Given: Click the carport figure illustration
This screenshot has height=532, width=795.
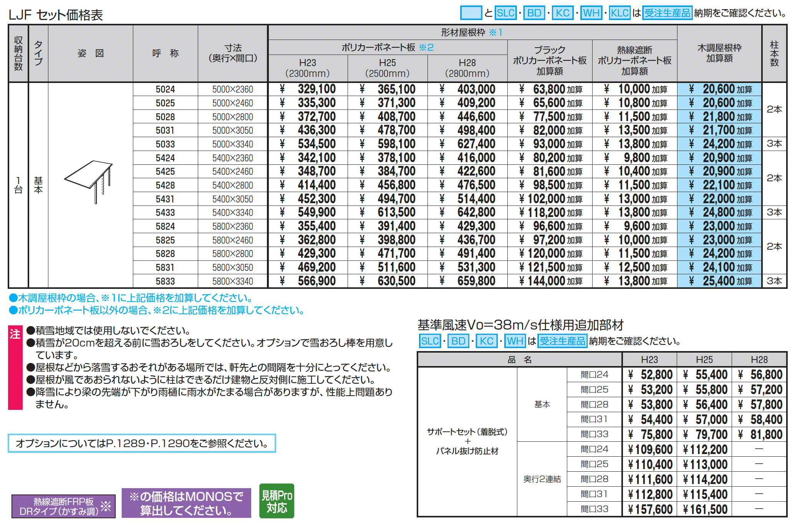Looking at the screenshot, I should pos(89,182).
